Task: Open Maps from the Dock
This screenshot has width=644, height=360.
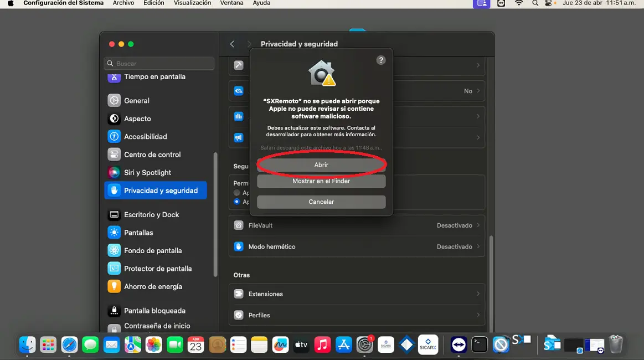Action: (133, 345)
